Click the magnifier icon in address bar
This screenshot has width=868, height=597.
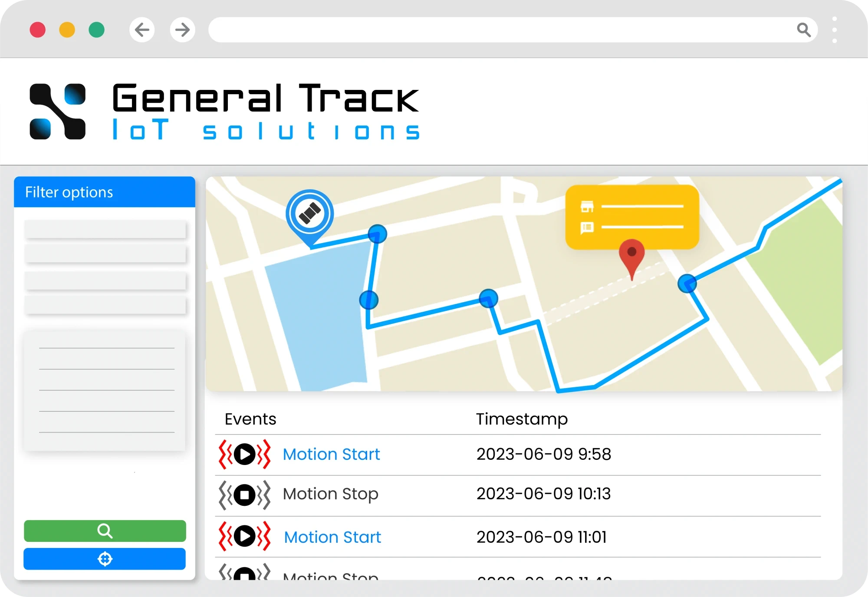point(804,30)
